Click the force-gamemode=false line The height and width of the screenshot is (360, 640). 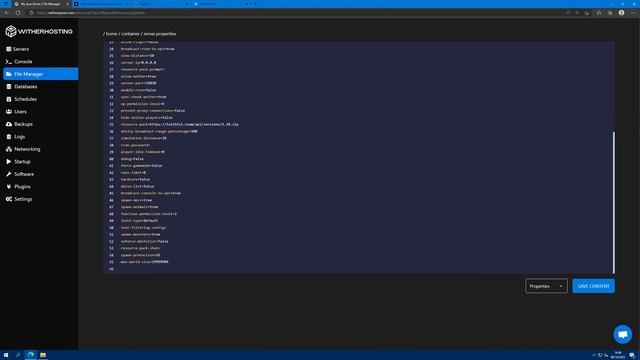[x=142, y=166]
